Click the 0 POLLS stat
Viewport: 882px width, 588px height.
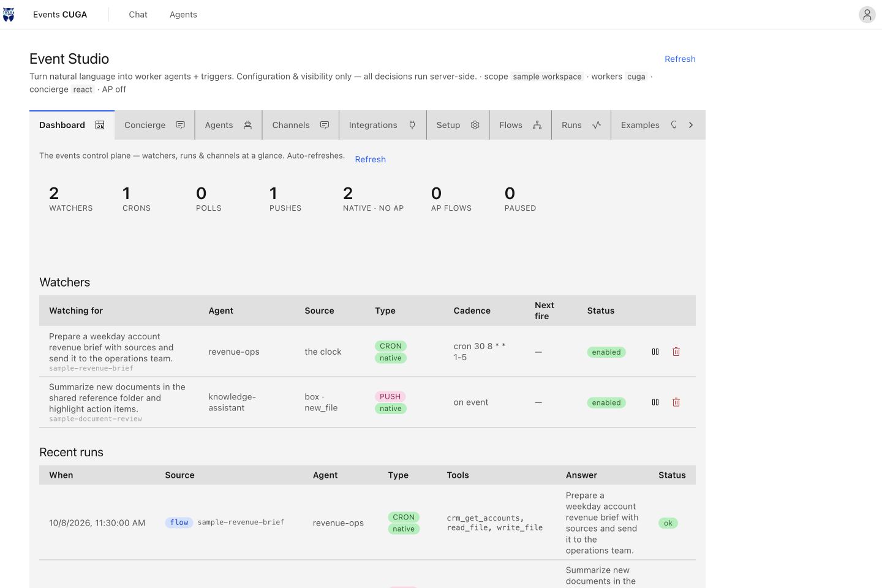[209, 199]
